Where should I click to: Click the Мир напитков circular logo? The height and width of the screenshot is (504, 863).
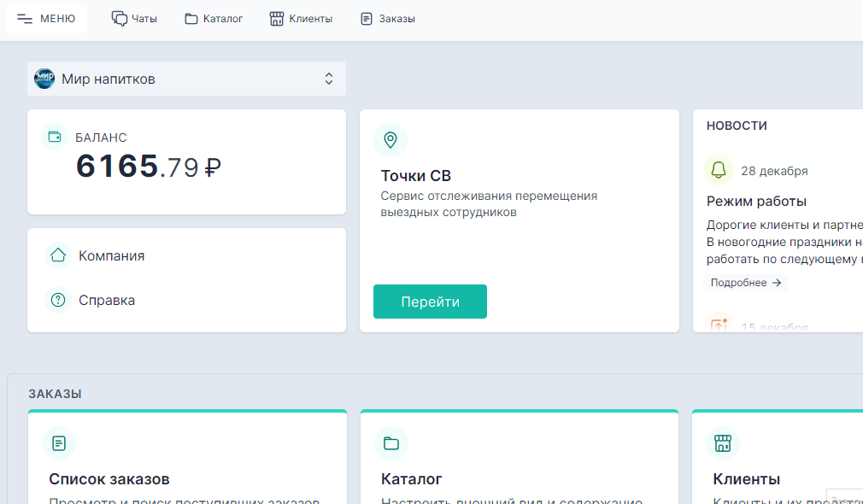tap(44, 78)
